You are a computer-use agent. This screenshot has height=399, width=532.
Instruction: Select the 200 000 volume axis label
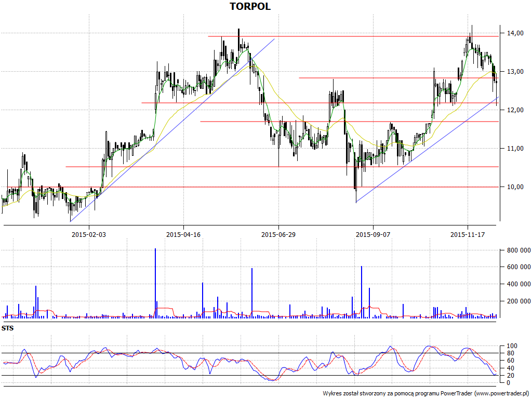coord(519,301)
